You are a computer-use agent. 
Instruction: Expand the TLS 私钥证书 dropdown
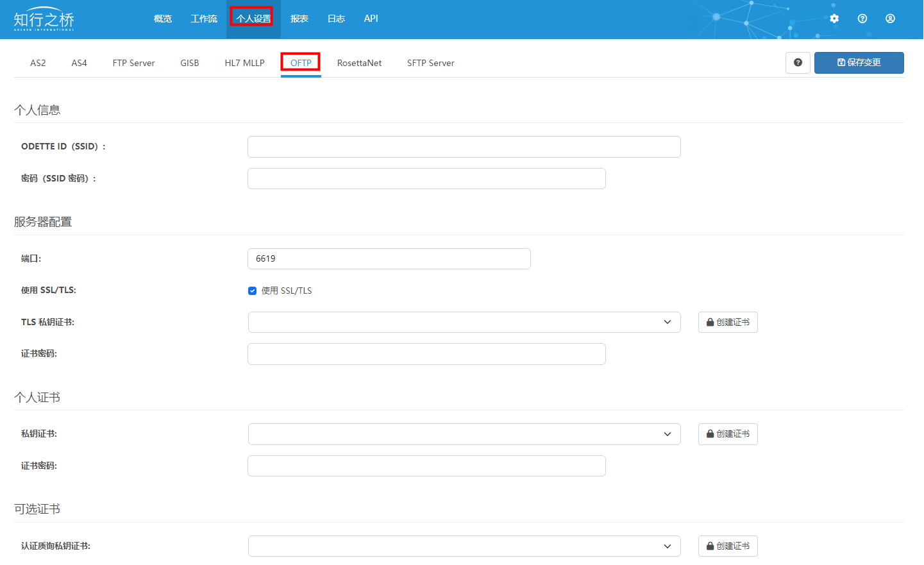point(464,323)
